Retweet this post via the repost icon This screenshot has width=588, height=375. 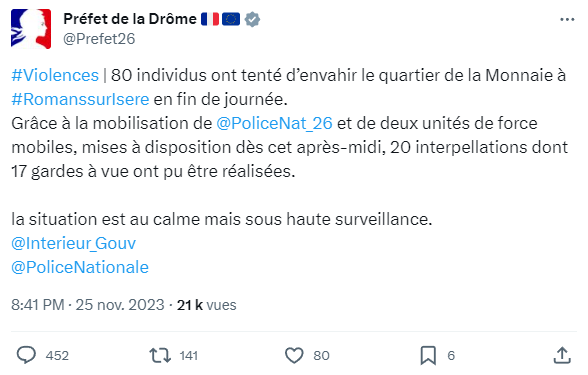[160, 355]
